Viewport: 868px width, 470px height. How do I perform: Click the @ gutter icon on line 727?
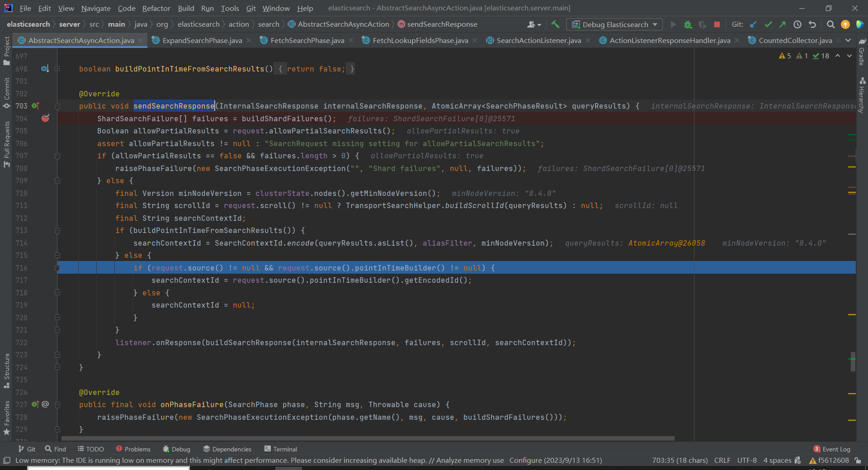pyautogui.click(x=45, y=404)
